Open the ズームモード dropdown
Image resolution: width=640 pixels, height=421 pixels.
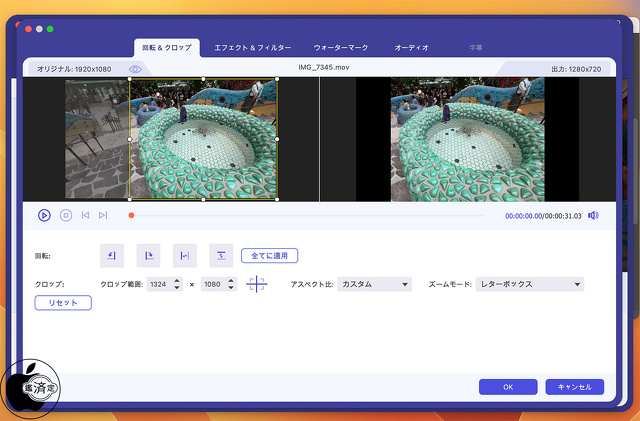530,284
